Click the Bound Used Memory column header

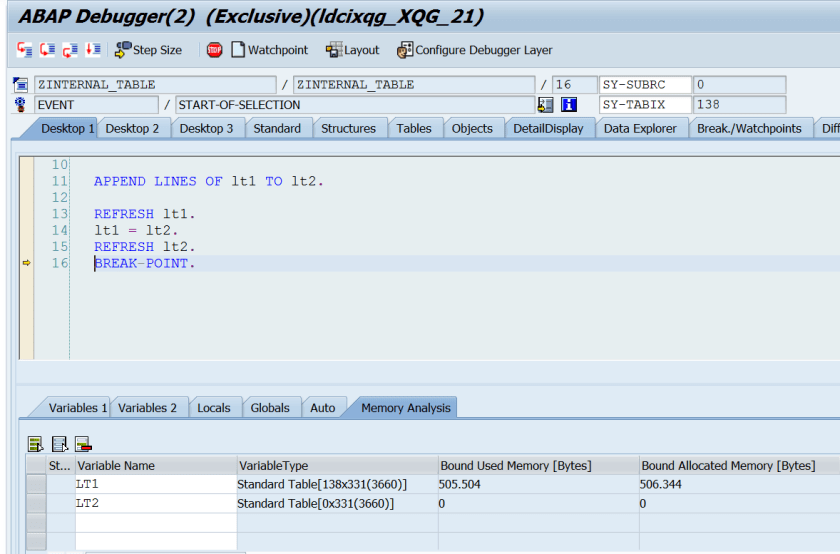tap(516, 466)
